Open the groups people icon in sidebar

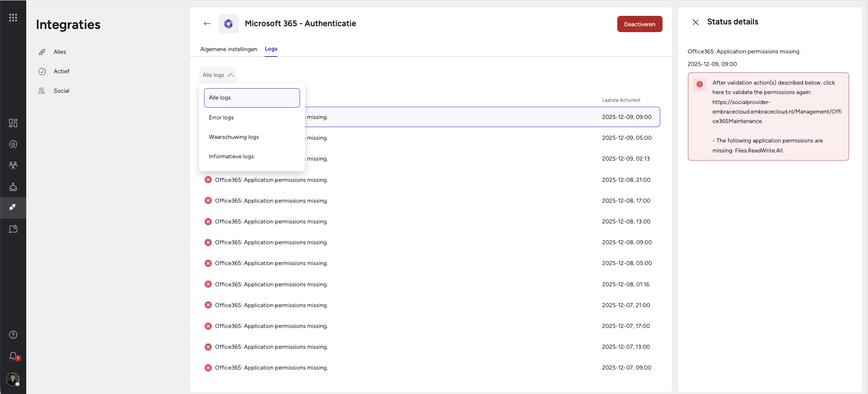click(13, 166)
